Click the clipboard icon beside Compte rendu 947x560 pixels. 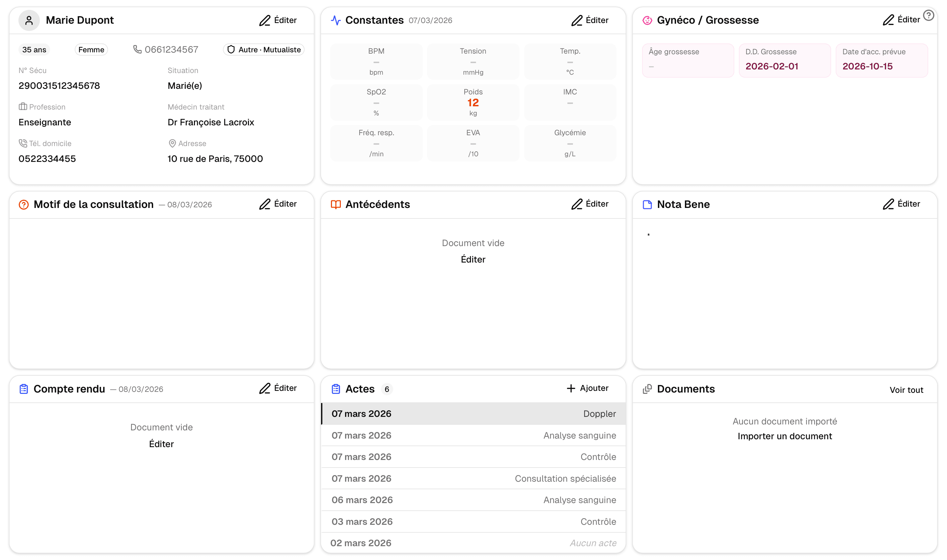24,389
